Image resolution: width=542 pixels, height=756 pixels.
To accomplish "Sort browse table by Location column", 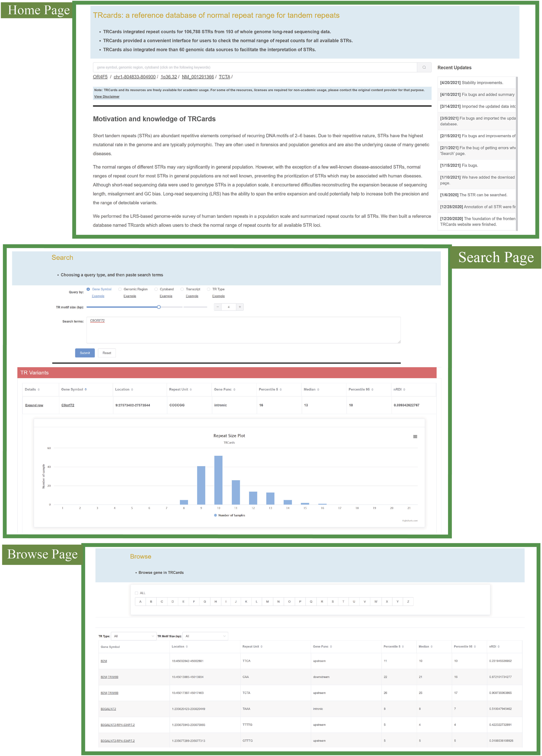I will click(180, 646).
